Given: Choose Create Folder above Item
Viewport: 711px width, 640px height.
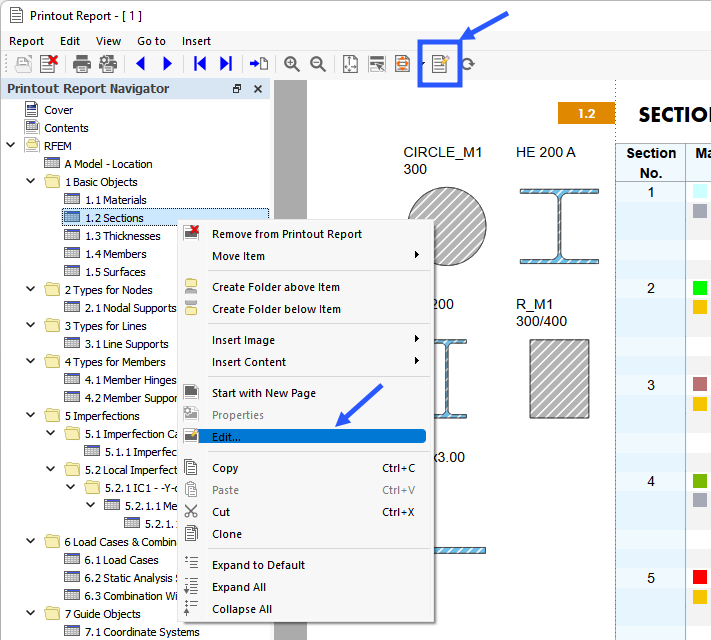Looking at the screenshot, I should click(x=307, y=287).
